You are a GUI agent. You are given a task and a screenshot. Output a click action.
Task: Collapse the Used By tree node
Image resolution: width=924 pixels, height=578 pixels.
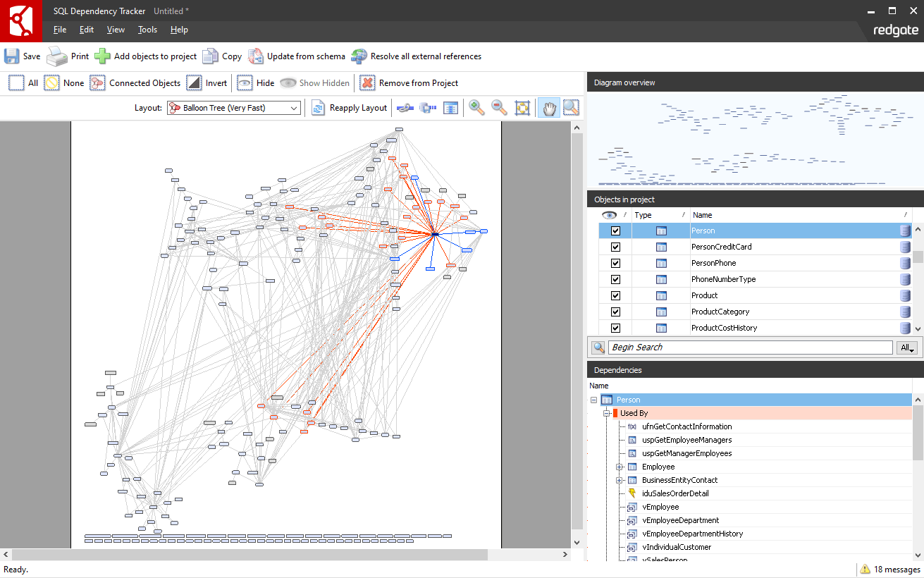point(606,413)
